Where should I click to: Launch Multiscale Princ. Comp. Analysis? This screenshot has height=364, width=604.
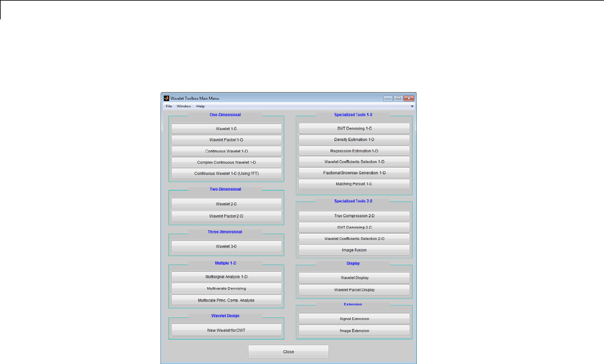pos(227,300)
